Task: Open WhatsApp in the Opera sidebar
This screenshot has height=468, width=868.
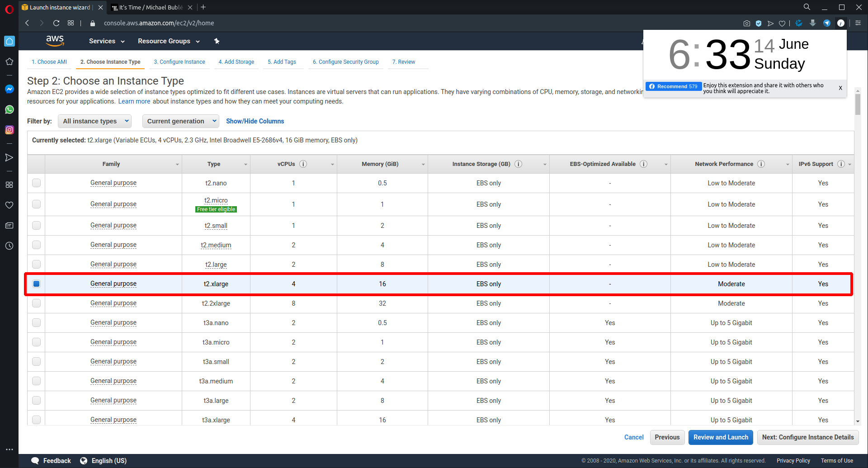Action: pos(9,109)
